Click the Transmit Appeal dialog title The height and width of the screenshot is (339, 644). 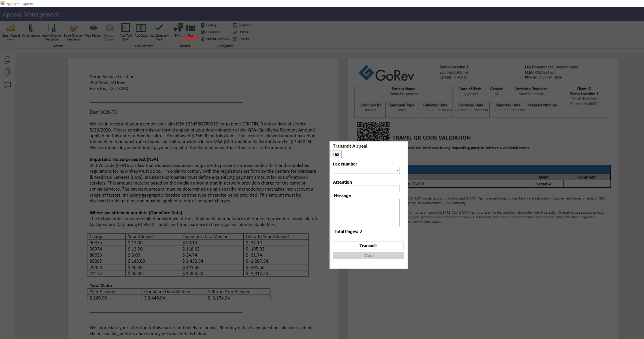tap(350, 146)
